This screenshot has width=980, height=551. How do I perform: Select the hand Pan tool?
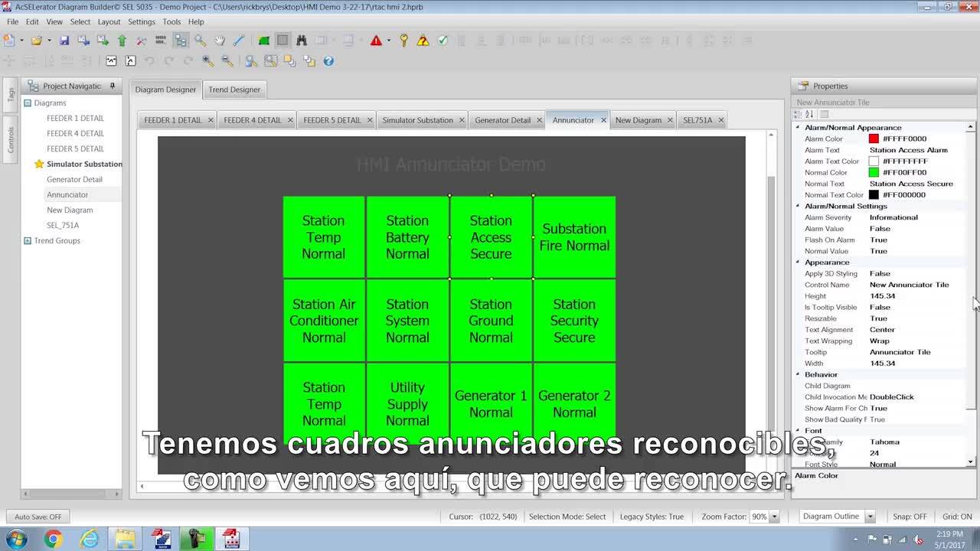[x=220, y=41]
